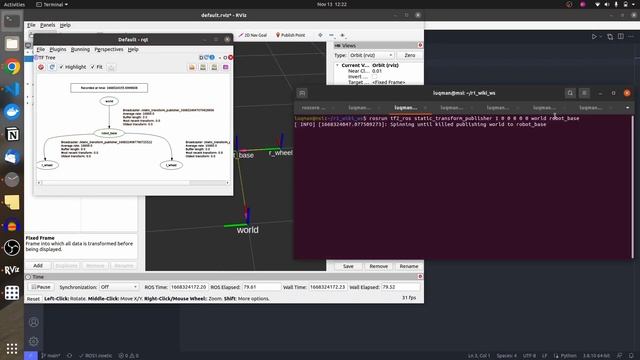Click the Save button in Views panel
This screenshot has width=640, height=360.
[x=348, y=266]
